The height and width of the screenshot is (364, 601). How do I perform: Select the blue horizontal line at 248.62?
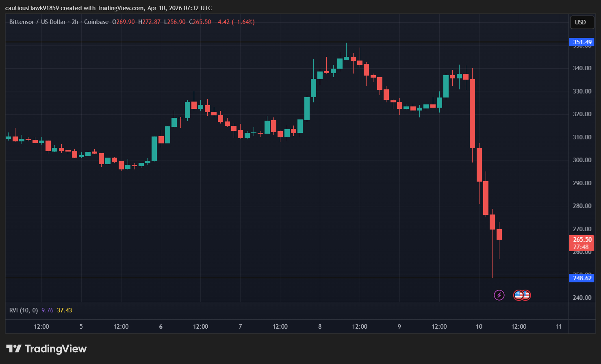click(x=244, y=278)
